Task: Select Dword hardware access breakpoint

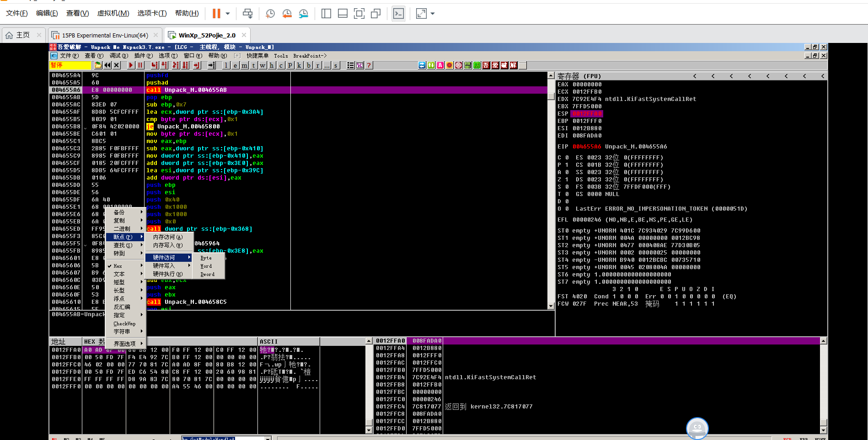Action: pyautogui.click(x=209, y=274)
